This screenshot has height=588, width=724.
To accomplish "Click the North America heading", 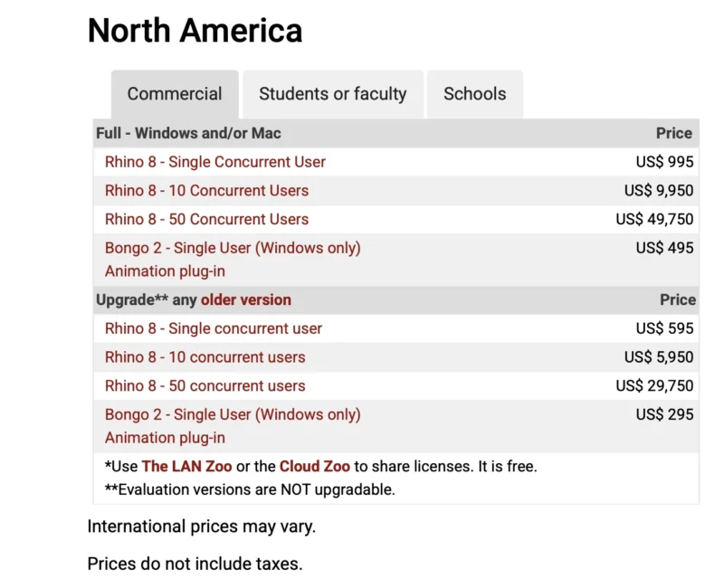I will pyautogui.click(x=195, y=31).
